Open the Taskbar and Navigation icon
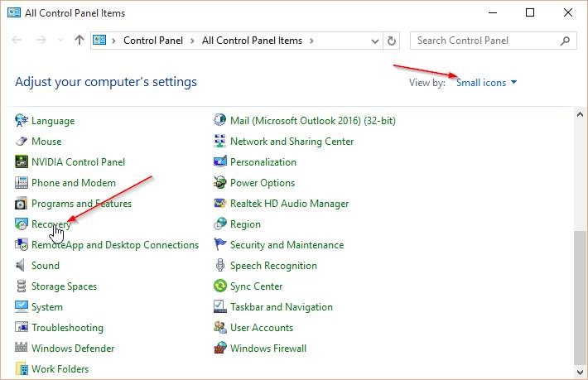Viewport: 588px width, 380px height. coord(219,306)
